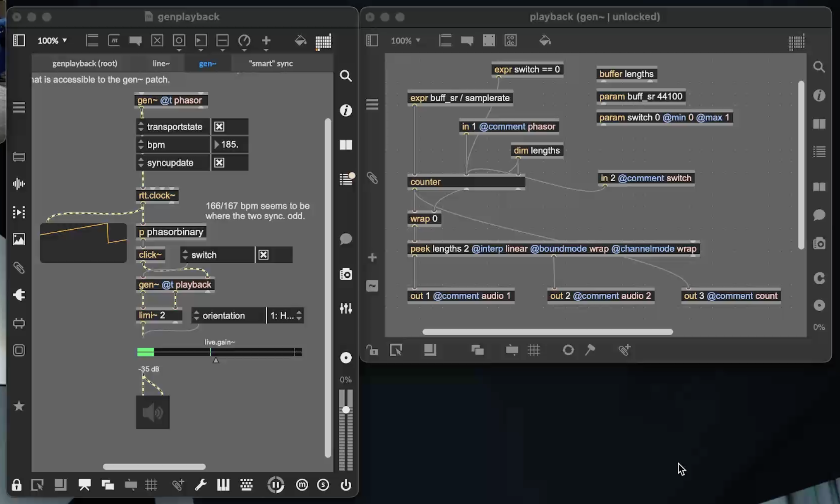Click the ezdac speaker button

pos(153,412)
